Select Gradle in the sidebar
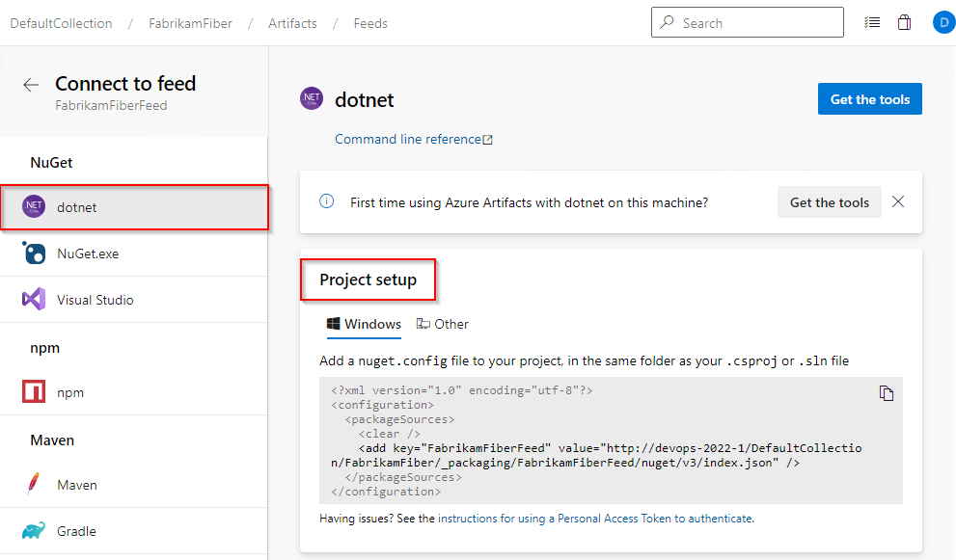956x560 pixels. pos(76,531)
